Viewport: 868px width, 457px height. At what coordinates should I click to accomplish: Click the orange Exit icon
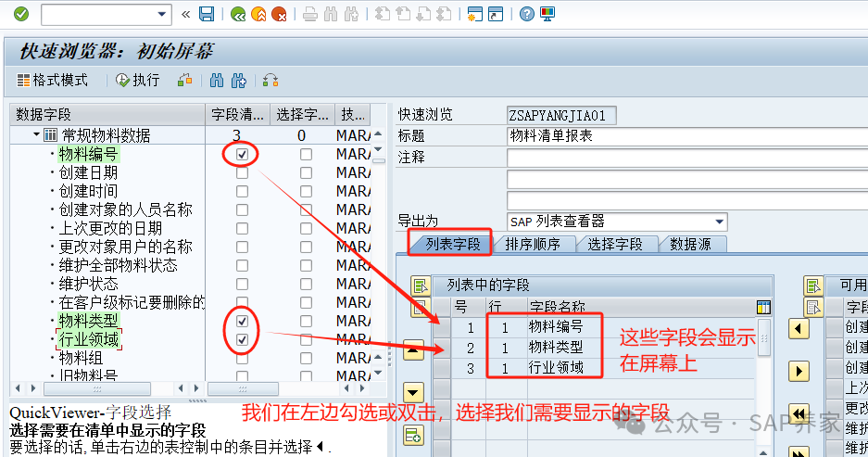(x=258, y=14)
